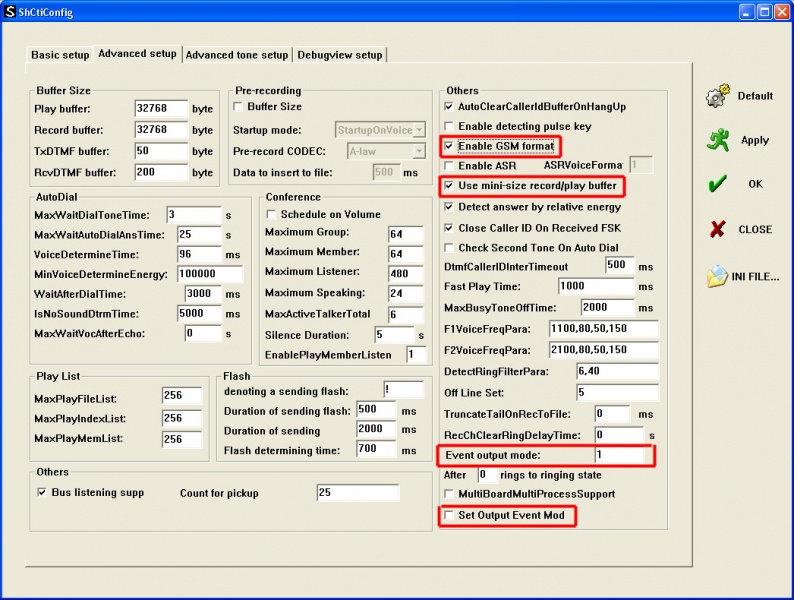This screenshot has height=600, width=794.
Task: Click the ShCtiConfig title bar app icon
Action: (x=10, y=11)
